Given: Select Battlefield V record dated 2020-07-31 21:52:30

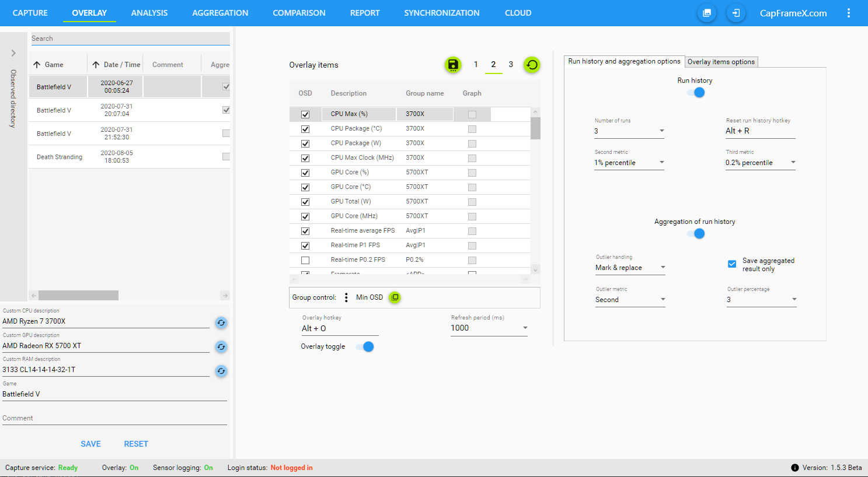Looking at the screenshot, I should 130,134.
